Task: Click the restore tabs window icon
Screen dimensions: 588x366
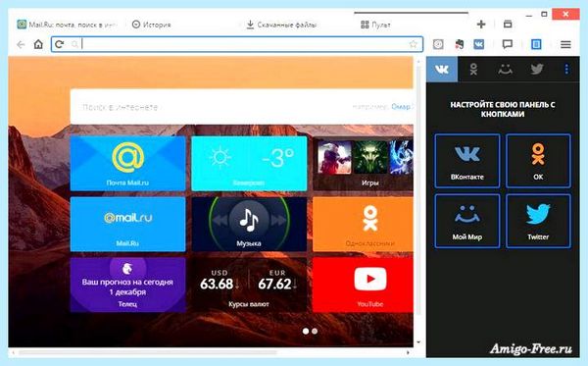Action: (x=508, y=25)
